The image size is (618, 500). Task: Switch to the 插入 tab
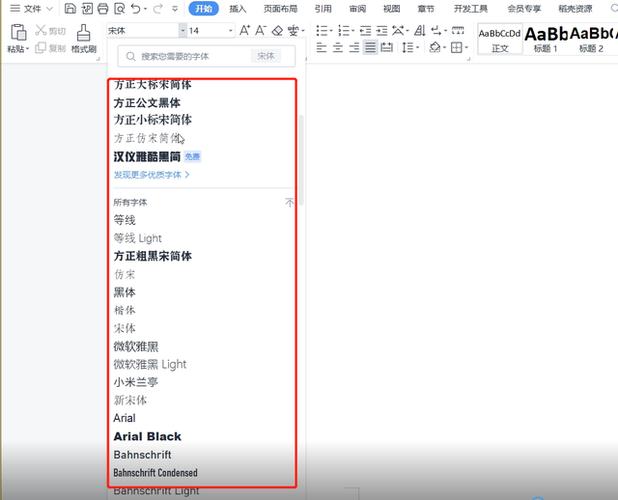point(238,8)
